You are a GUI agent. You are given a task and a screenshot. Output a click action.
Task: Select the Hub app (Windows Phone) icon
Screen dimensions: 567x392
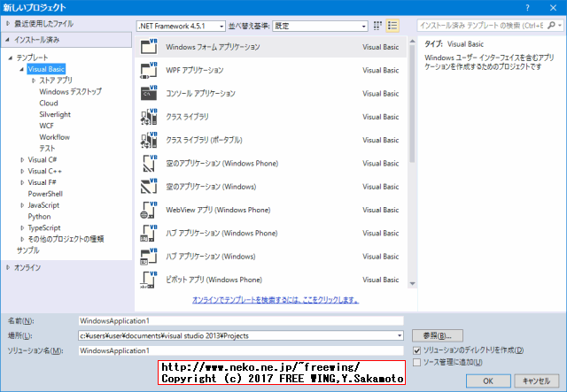click(149, 233)
